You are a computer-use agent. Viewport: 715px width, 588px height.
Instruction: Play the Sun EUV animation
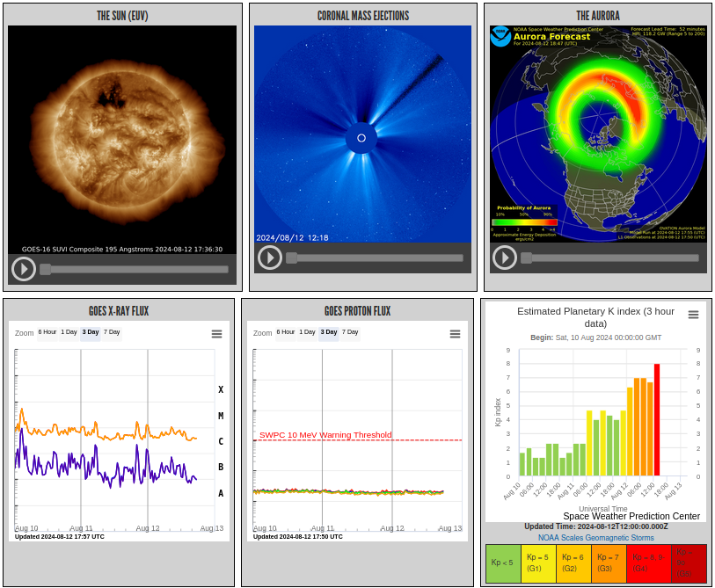tap(24, 269)
